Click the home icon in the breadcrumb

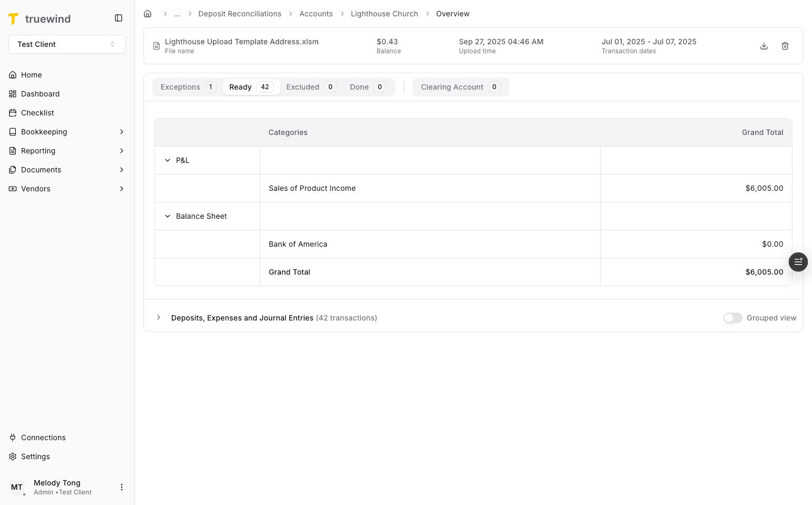(x=148, y=14)
